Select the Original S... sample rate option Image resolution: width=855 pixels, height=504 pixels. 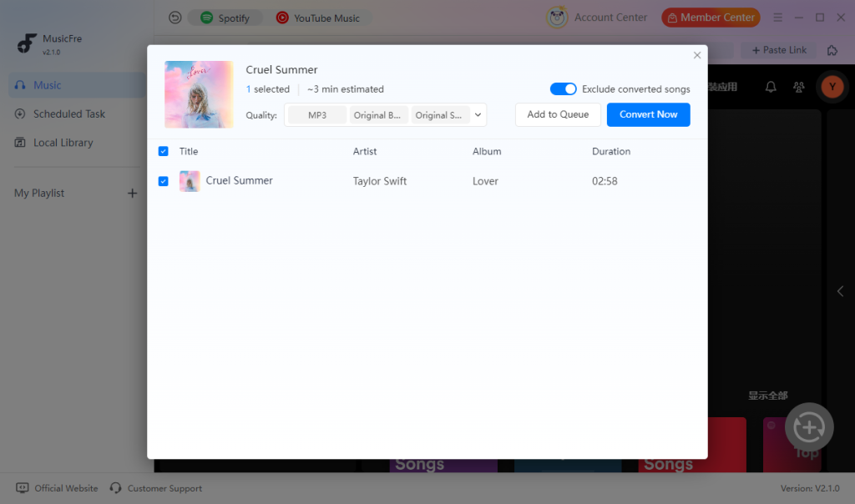(439, 115)
